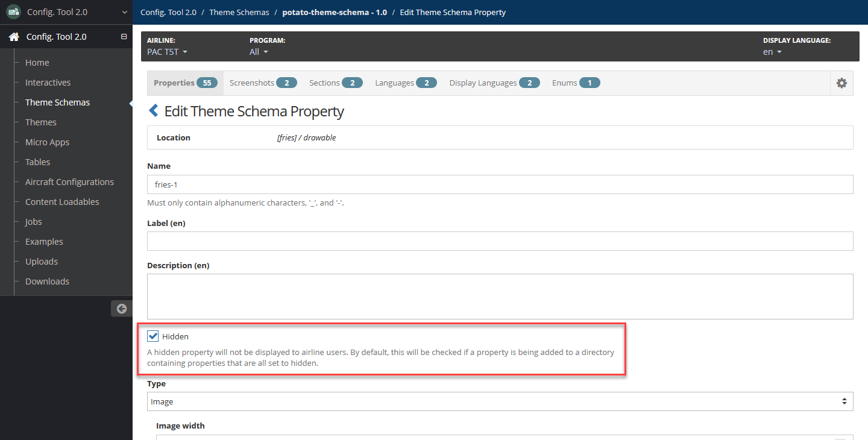Open Tables in the sidebar
Viewport: 868px width, 440px height.
click(37, 162)
